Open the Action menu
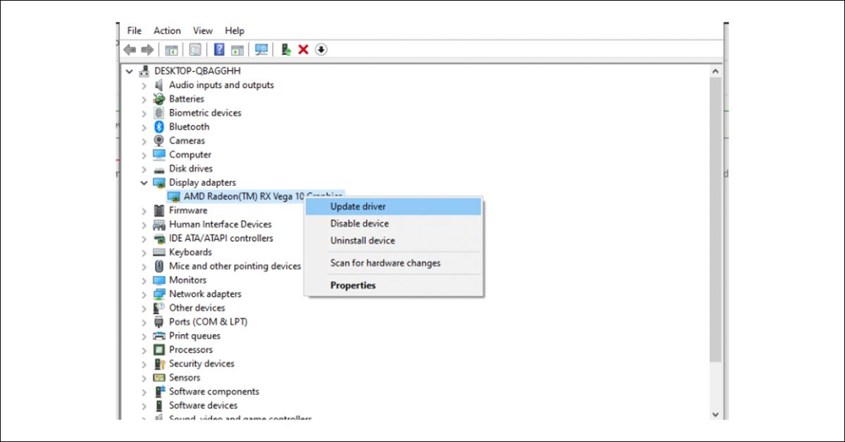 coord(167,31)
